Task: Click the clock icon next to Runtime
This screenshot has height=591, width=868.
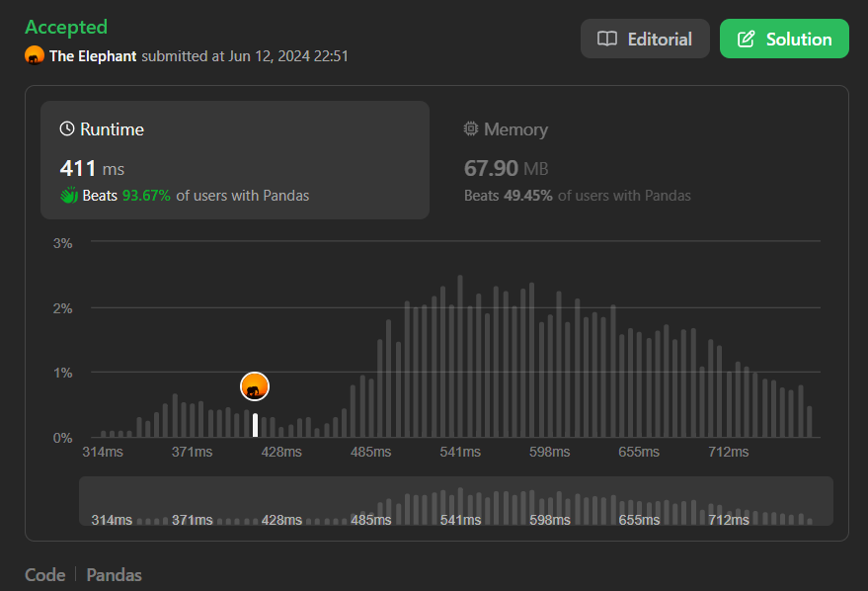Action: pos(67,129)
